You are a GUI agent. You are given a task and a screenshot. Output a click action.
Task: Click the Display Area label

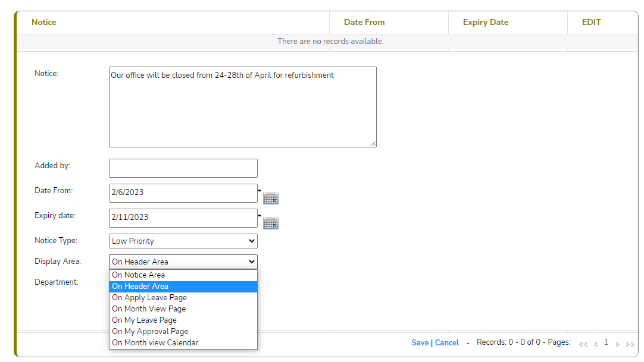(58, 261)
